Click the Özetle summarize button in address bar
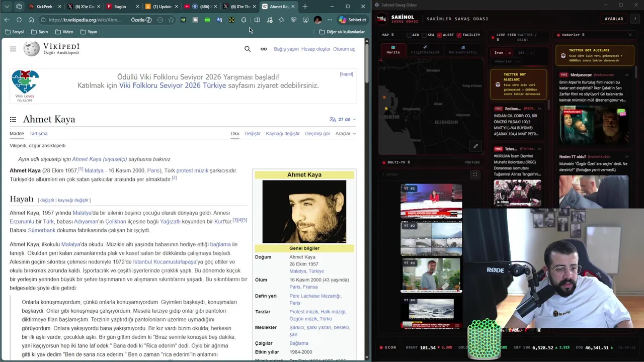Viewport: 644px width, 362px height. 141,20
